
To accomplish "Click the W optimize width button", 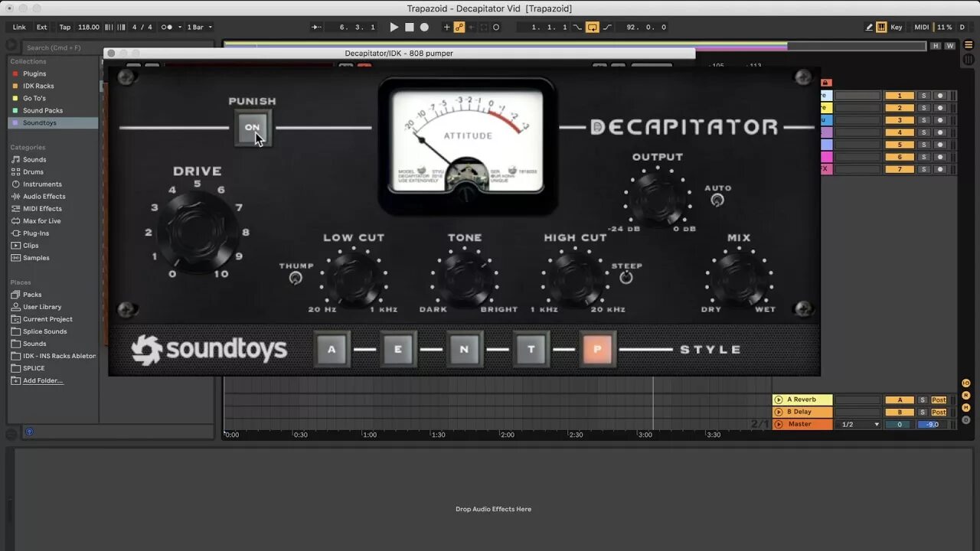I will coord(950,46).
